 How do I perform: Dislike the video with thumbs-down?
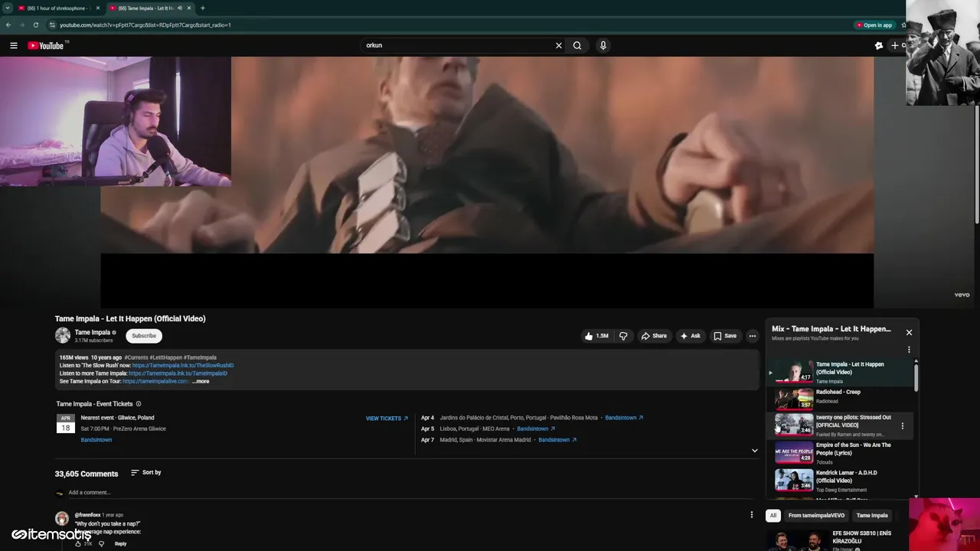[x=623, y=336]
